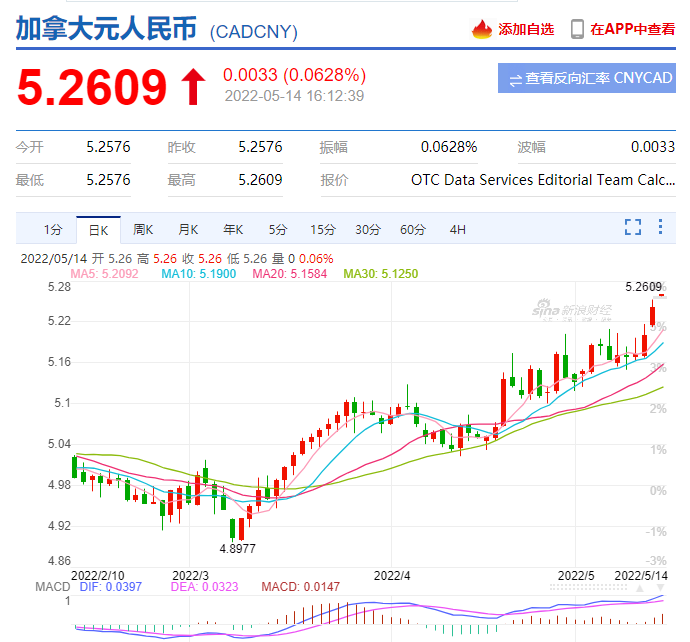Click the red up arrow price indicator
The height and width of the screenshot is (642, 690).
[x=193, y=87]
